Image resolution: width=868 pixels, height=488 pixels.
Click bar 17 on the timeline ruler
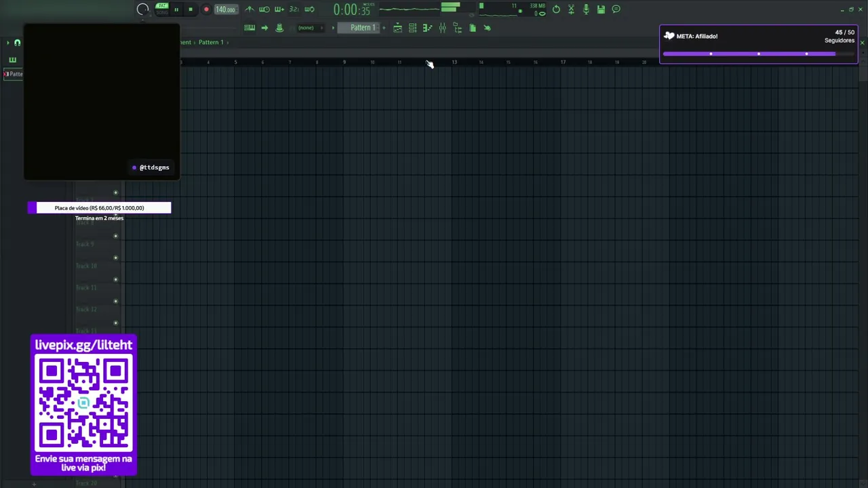(563, 62)
